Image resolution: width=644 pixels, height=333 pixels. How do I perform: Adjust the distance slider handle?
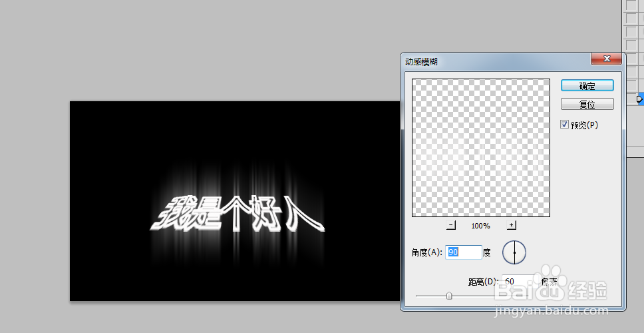(449, 296)
